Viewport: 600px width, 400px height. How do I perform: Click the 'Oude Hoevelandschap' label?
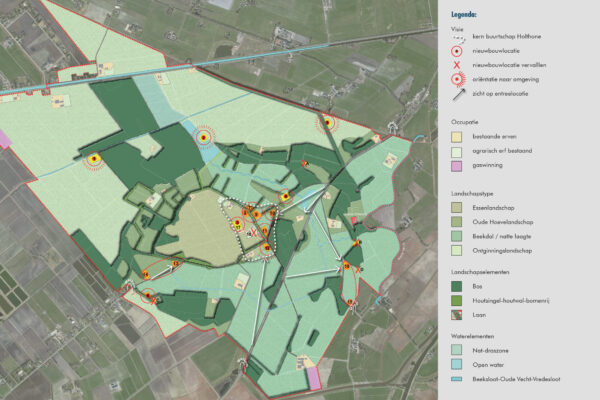503,222
